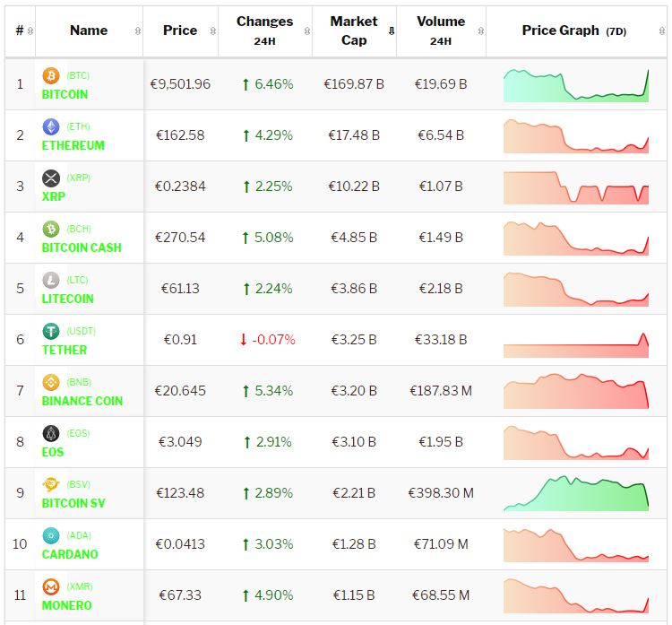Sort by Changes 24H column header
The image size is (672, 625).
[264, 30]
